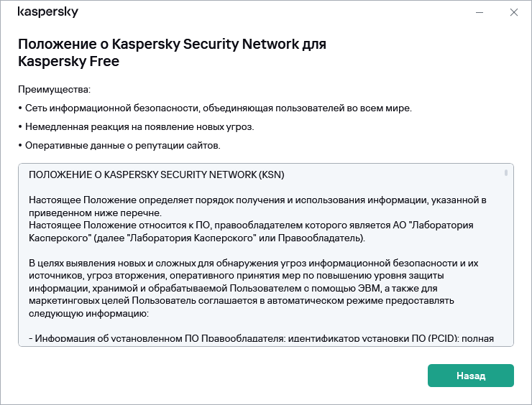Click the Назад button
Viewport: 532px width, 405px height.
tap(470, 376)
